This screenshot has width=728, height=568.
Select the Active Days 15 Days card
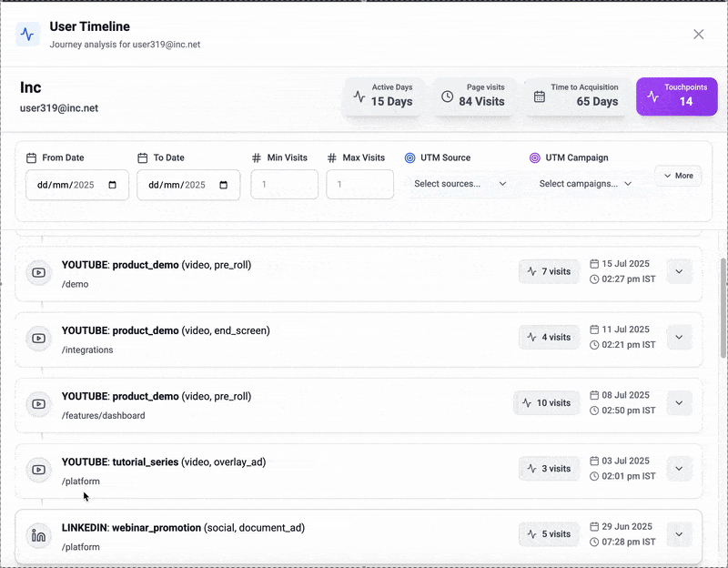click(383, 96)
